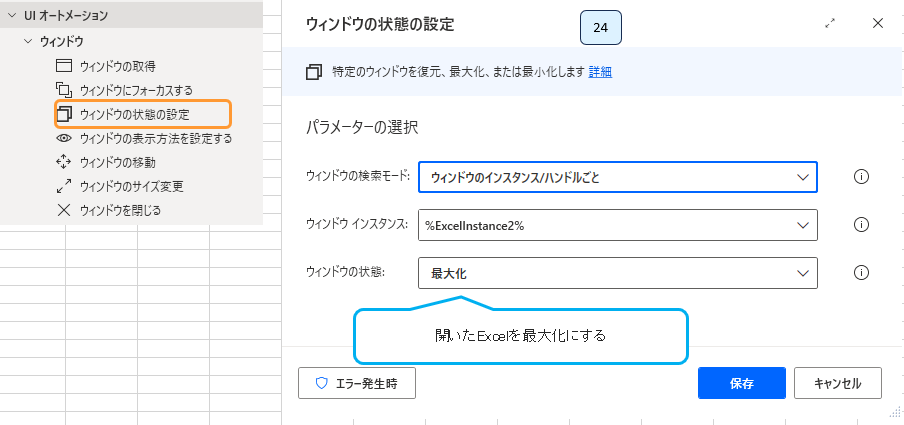
Task: Click info icon beside ウィンドウ インスタンス
Action: pos(861,225)
